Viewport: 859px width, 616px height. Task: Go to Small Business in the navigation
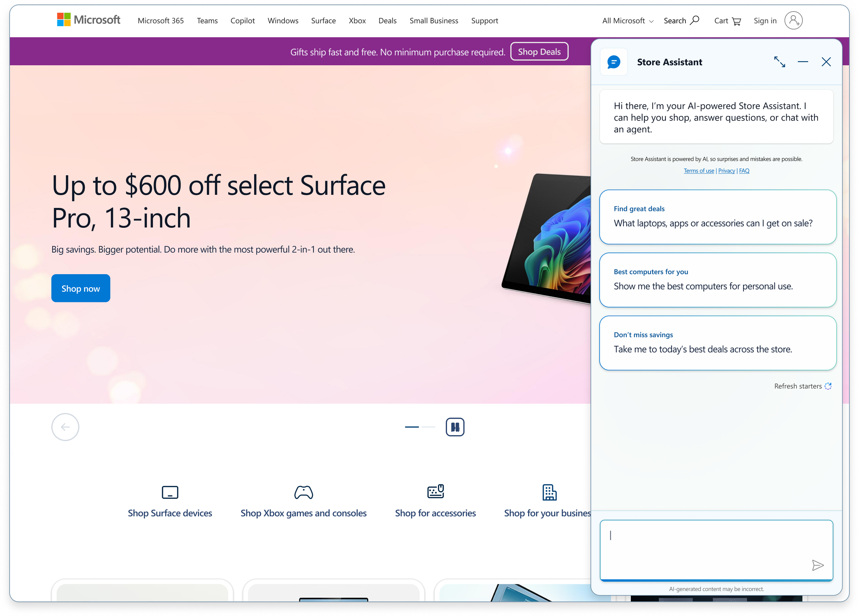pos(434,21)
